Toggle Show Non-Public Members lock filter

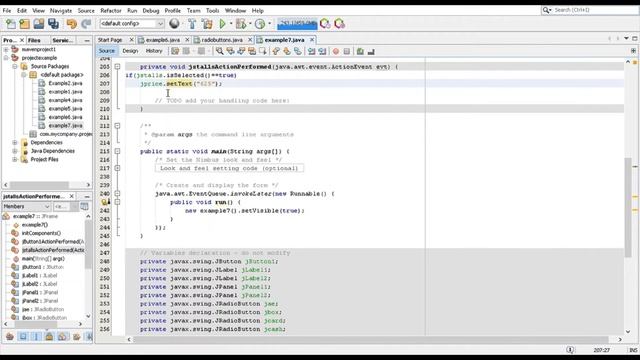click(x=49, y=337)
